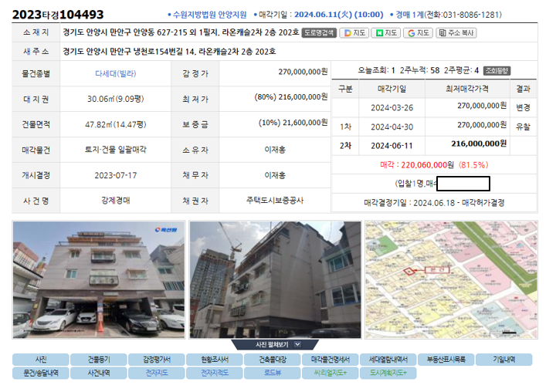Copy address with 주소 복사 button

coord(456,33)
